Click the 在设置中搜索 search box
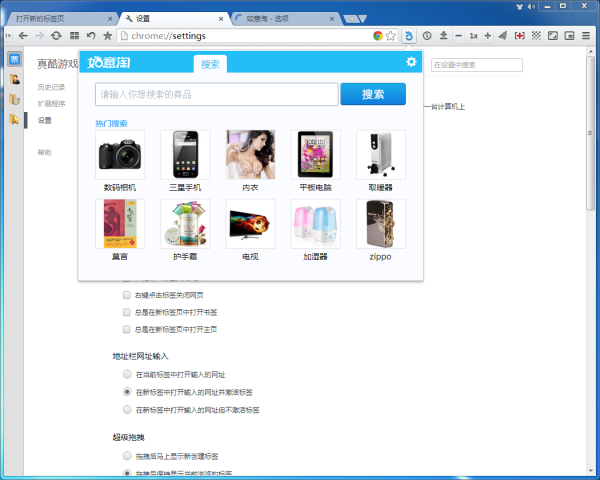 [477, 65]
